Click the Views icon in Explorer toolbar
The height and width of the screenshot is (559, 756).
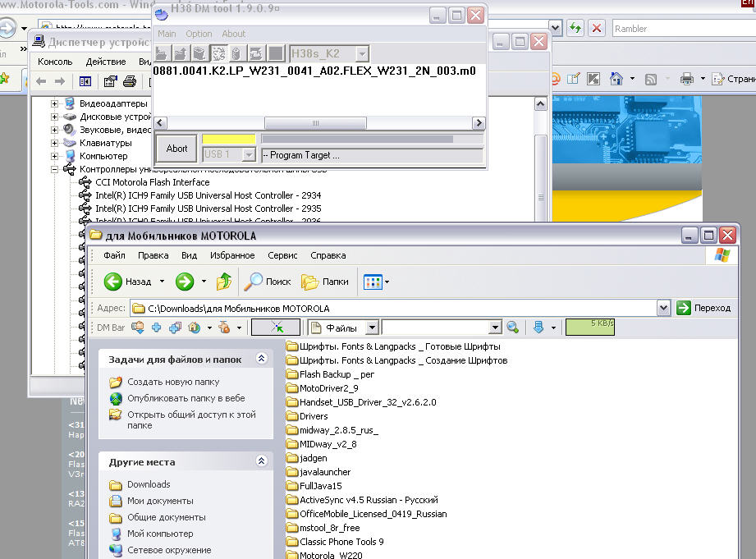(373, 282)
